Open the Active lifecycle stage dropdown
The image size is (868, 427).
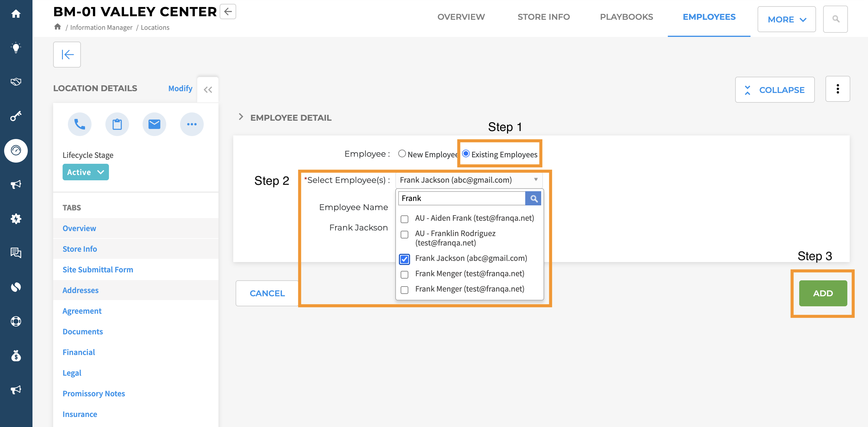(86, 172)
